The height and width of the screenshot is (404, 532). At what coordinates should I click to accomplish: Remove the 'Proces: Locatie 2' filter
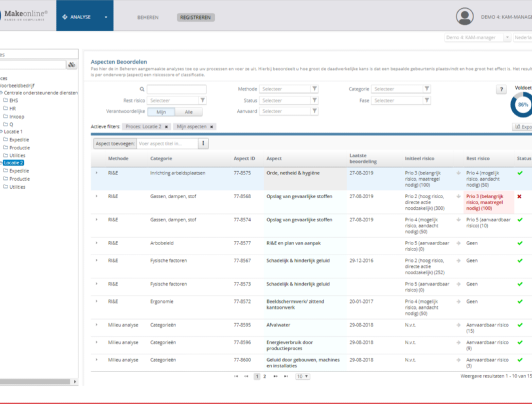coord(166,127)
